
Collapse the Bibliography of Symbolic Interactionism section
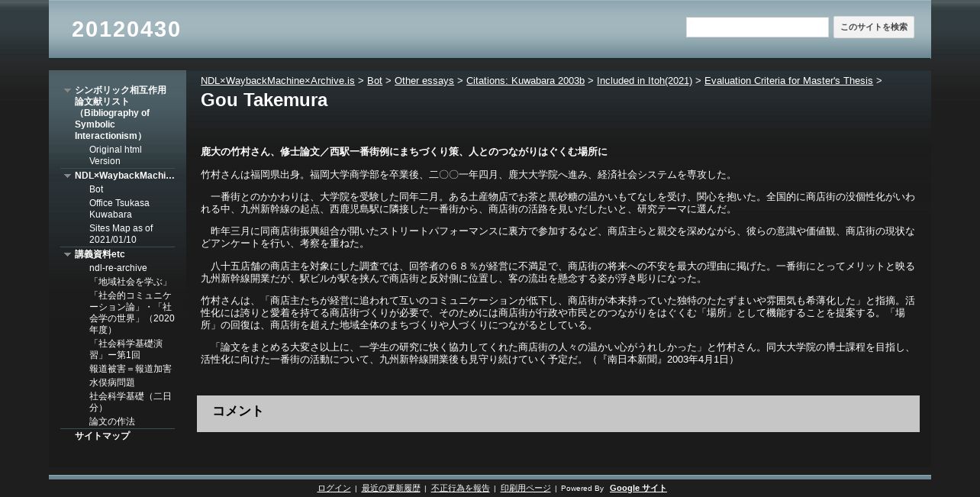click(x=67, y=90)
